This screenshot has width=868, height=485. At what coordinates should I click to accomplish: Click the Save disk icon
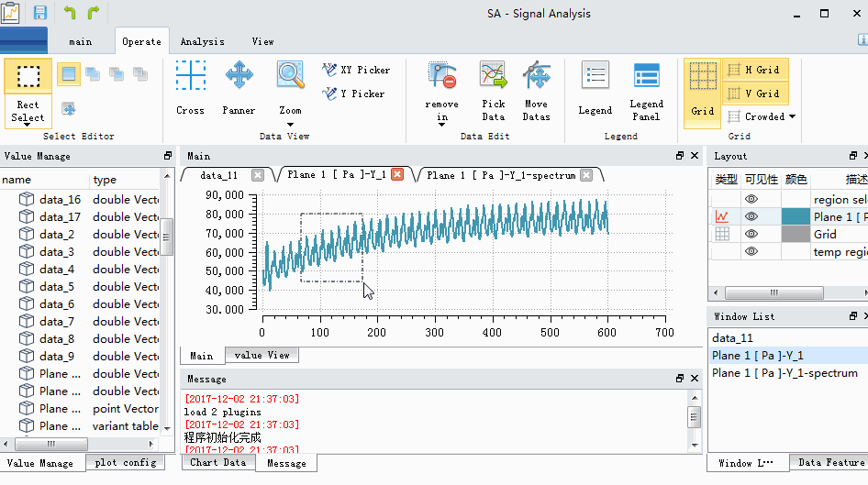(x=39, y=12)
